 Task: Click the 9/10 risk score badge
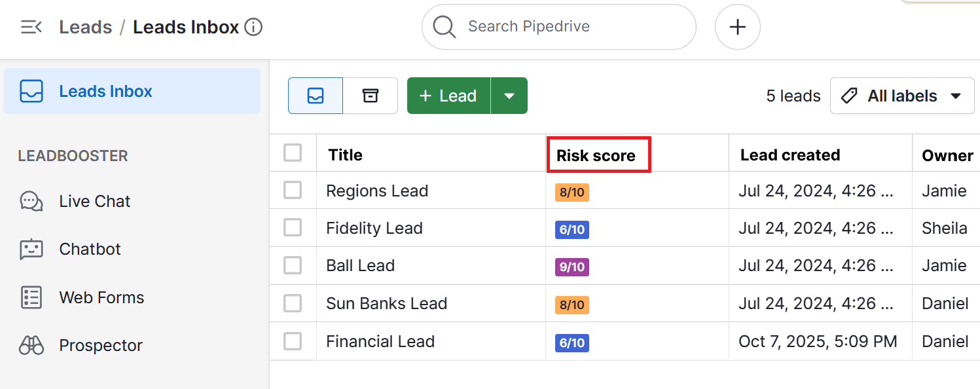point(572,266)
